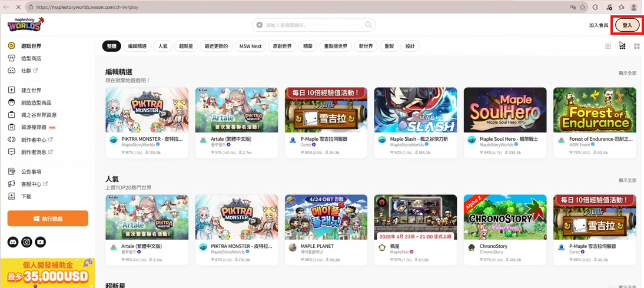
Task: Open 造型商店 in the sidebar
Action: [31, 58]
